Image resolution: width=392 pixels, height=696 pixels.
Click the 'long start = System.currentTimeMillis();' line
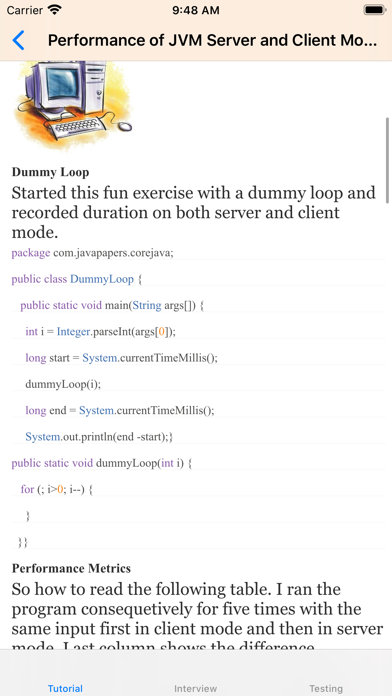click(121, 358)
